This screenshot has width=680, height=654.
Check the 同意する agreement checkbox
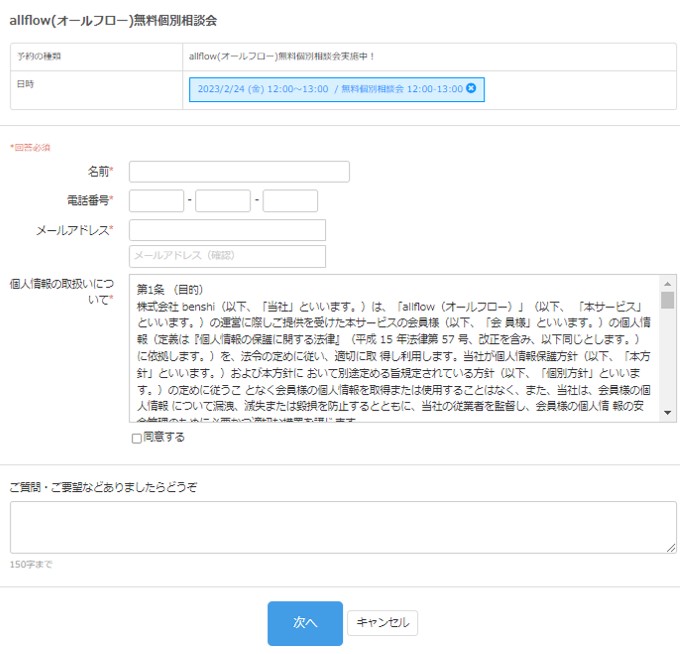click(137, 438)
